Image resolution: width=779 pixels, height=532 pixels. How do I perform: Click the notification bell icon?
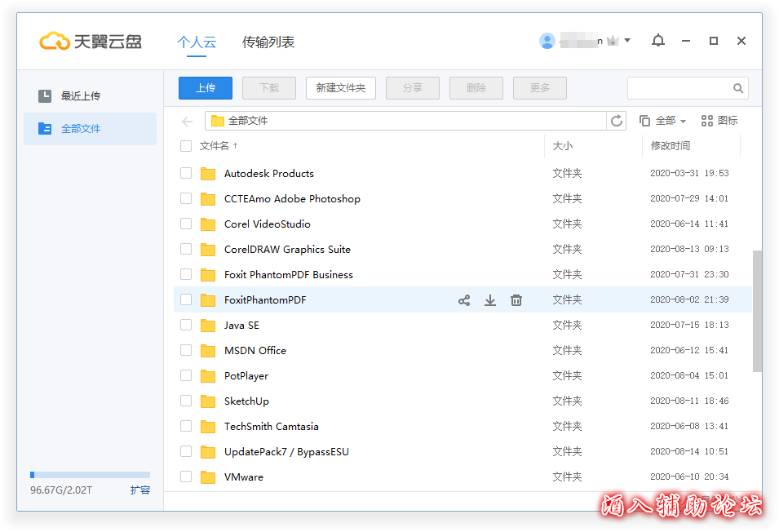(x=657, y=41)
